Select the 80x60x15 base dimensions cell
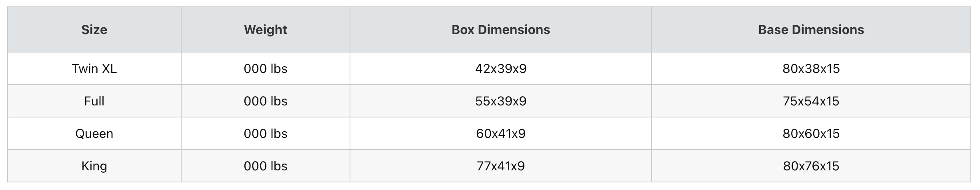Image resolution: width=980 pixels, height=190 pixels. tap(811, 133)
